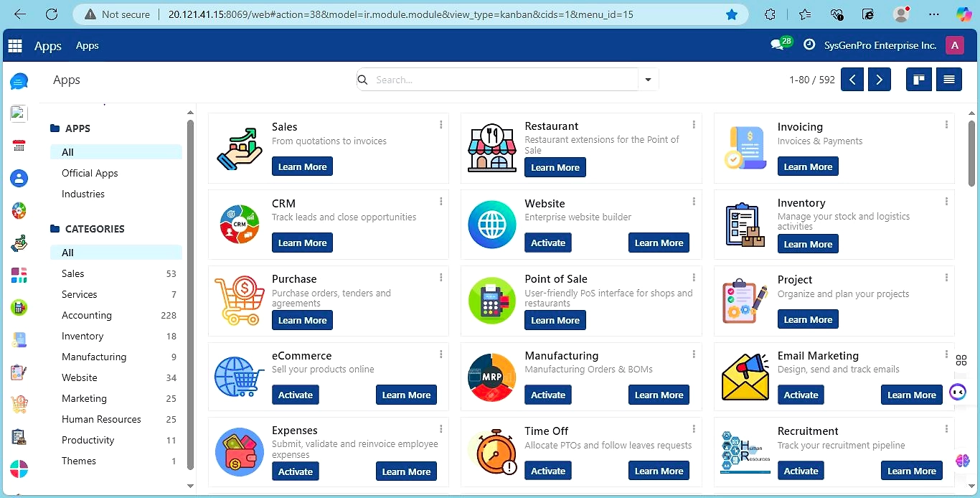This screenshot has width=980, height=498.
Task: Open browser extensions icon
Action: 771,14
